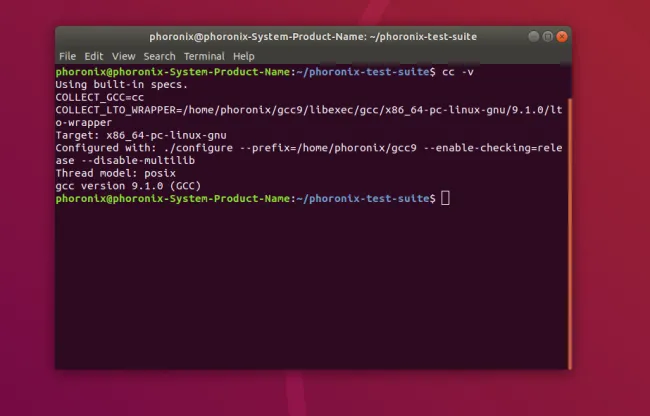Click the COLLECT_LTO_WRAPPER path line
Screen dimensions: 650x416
[309, 110]
